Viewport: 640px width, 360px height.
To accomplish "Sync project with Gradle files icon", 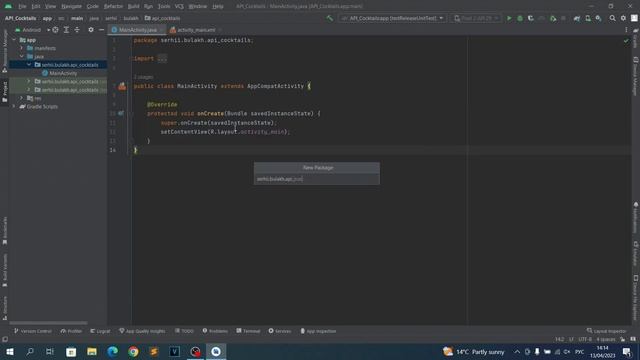I will 577,18.
